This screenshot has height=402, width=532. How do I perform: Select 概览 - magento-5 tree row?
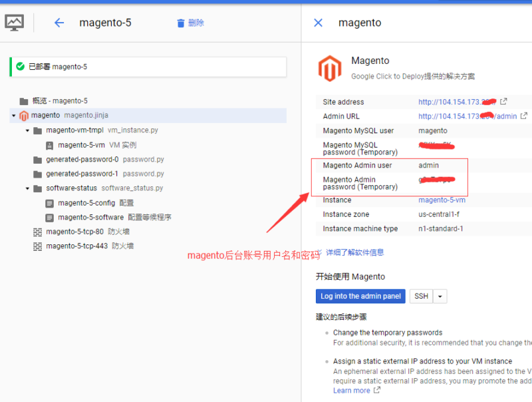(x=148, y=101)
